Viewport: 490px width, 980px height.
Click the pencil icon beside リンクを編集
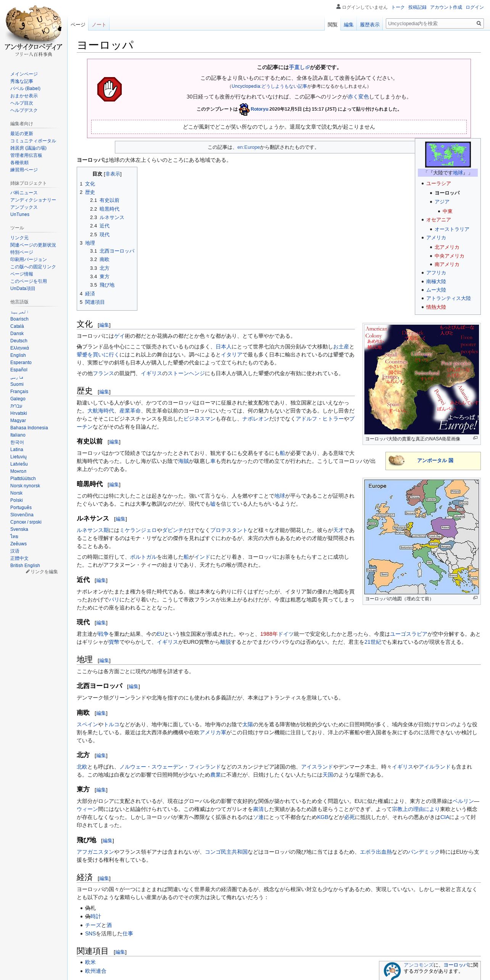28,572
